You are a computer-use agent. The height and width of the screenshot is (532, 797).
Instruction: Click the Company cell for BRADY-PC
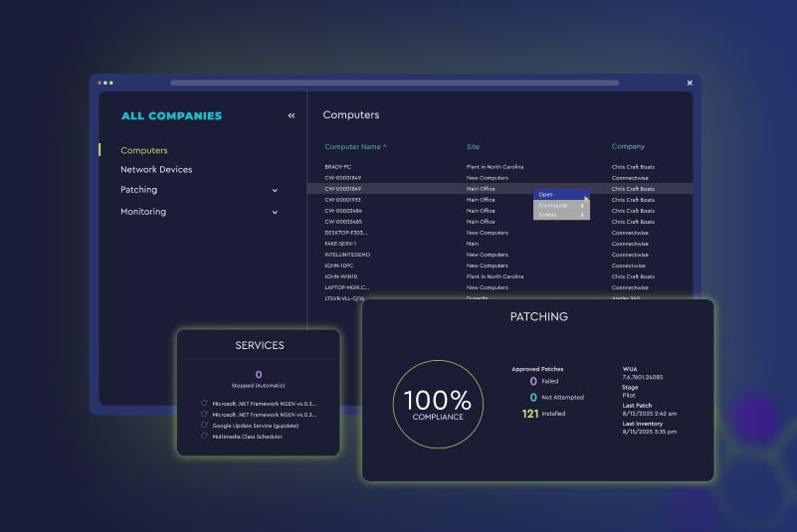click(633, 167)
